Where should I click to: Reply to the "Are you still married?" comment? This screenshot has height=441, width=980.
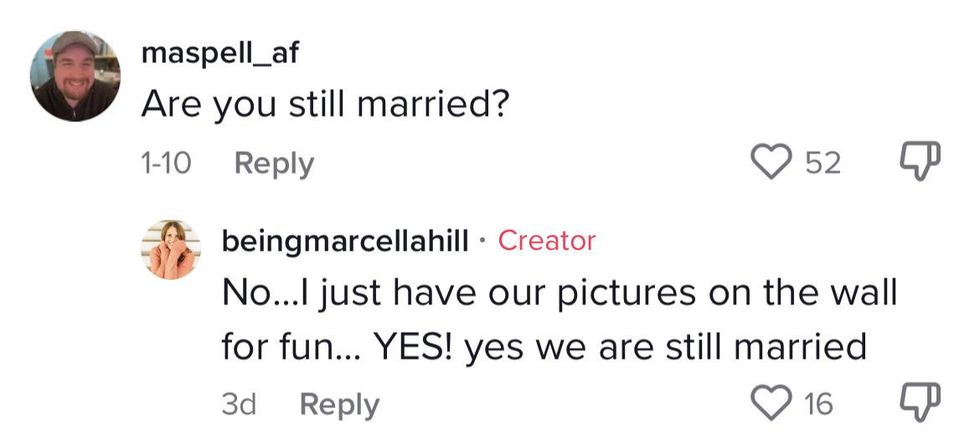click(x=273, y=164)
